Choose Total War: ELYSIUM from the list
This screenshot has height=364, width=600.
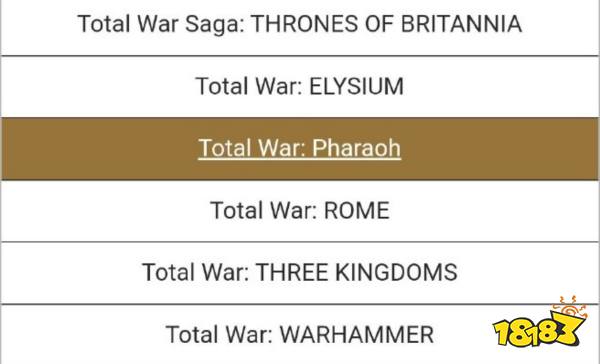pos(300,86)
